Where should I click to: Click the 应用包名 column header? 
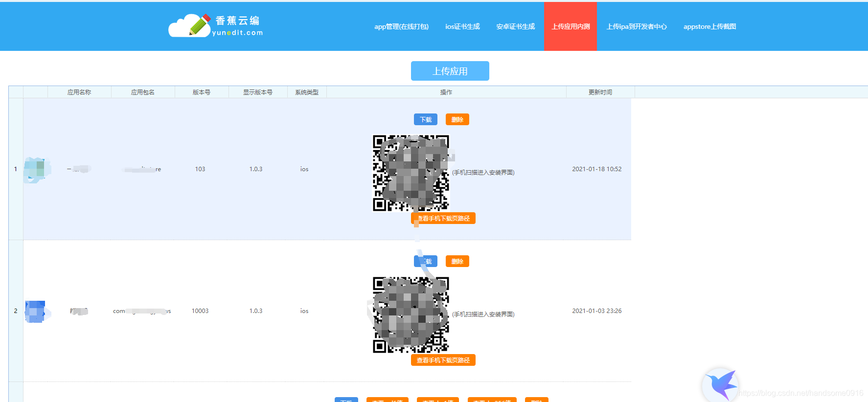tap(143, 92)
